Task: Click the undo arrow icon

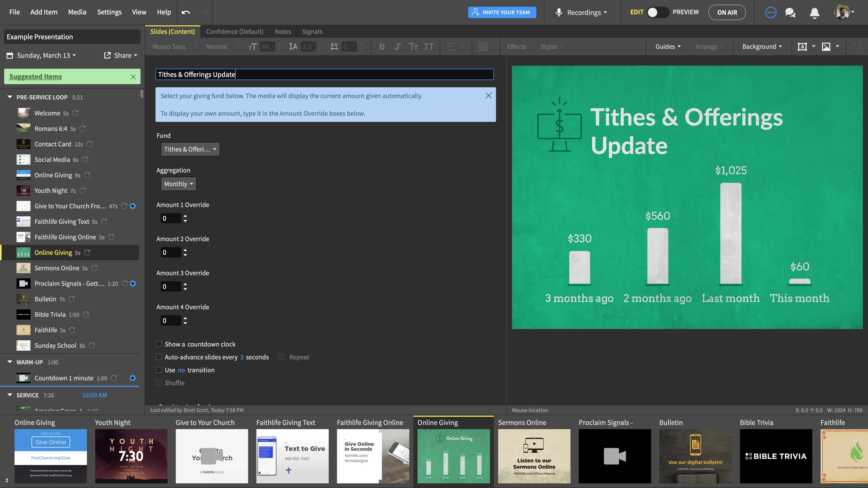Action: click(186, 12)
